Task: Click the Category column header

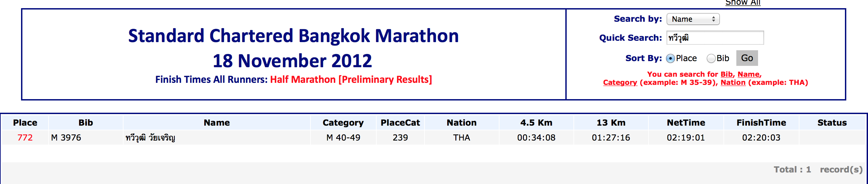Action: (343, 123)
